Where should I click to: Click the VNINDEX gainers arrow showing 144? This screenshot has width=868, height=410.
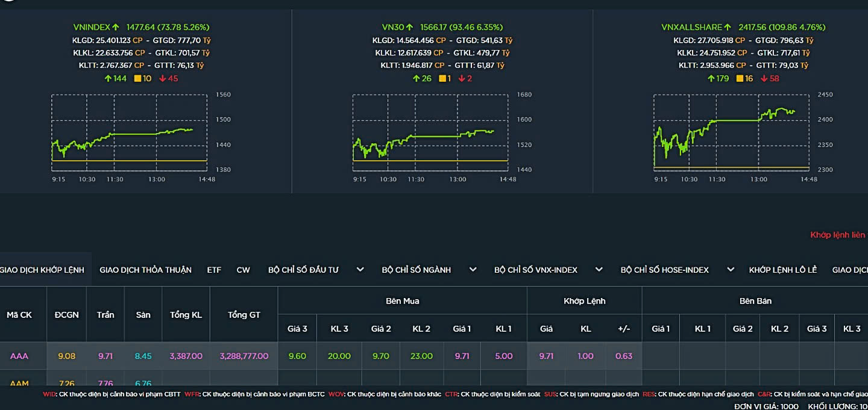coord(108,78)
